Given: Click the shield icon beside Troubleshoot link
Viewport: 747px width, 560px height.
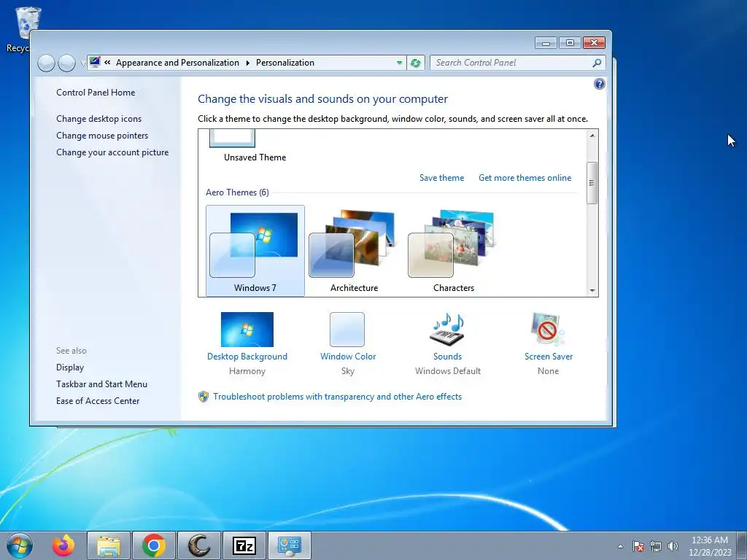Looking at the screenshot, I should pos(204,397).
